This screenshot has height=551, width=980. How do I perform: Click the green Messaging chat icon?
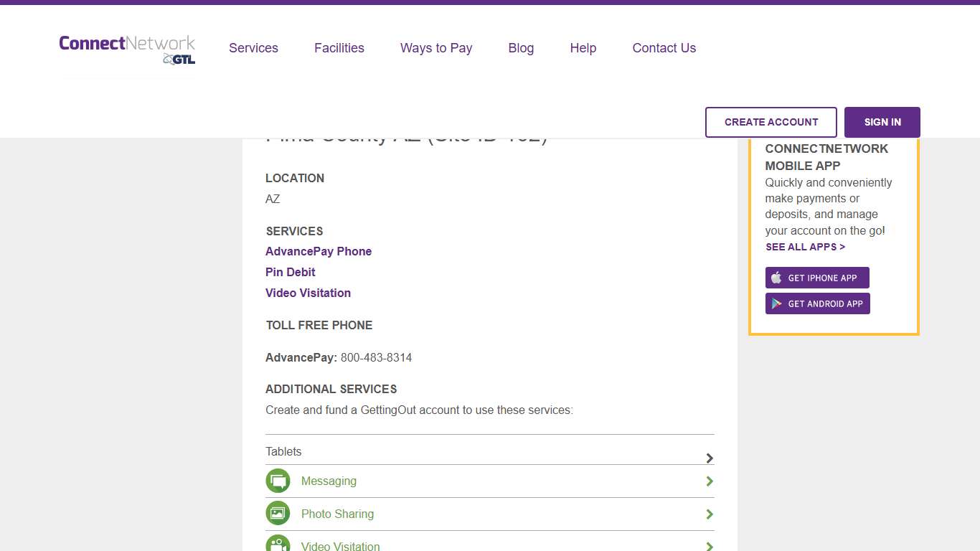(278, 481)
